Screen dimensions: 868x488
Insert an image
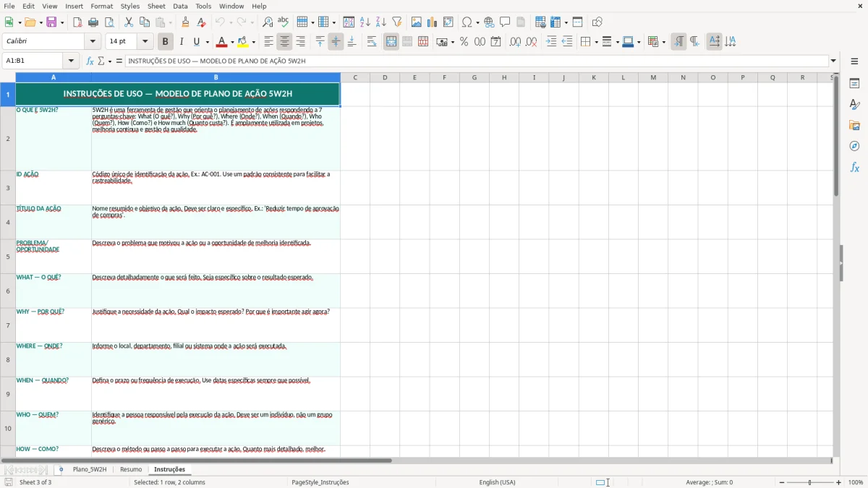click(x=417, y=22)
